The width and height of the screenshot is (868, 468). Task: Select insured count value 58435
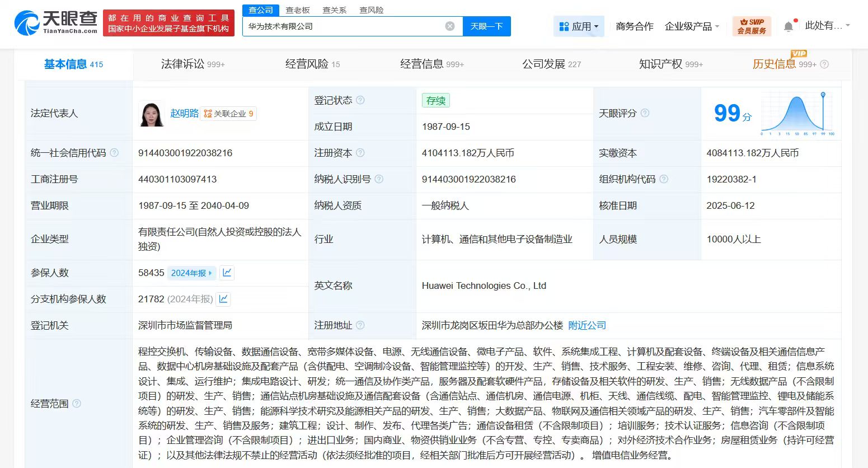click(x=151, y=273)
